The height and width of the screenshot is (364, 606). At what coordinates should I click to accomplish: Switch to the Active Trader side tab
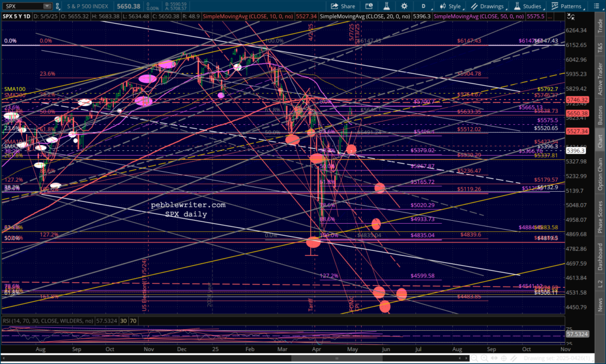[600, 73]
